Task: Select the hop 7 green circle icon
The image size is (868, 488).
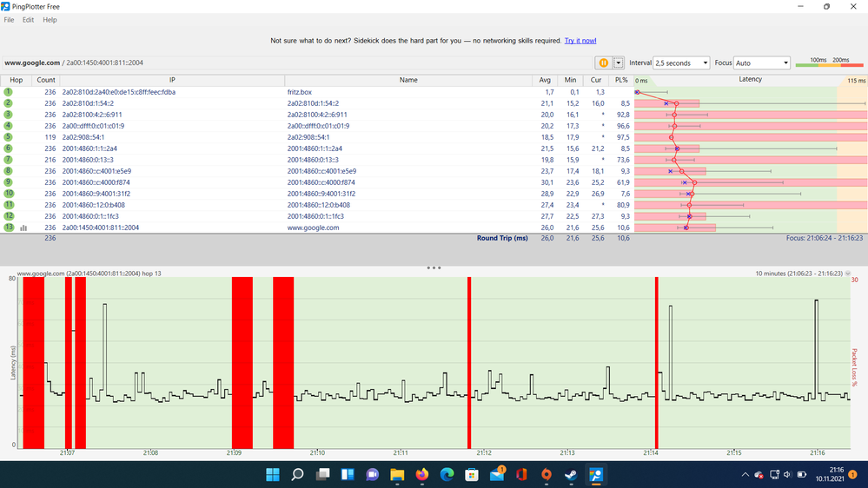Action: pos(9,160)
